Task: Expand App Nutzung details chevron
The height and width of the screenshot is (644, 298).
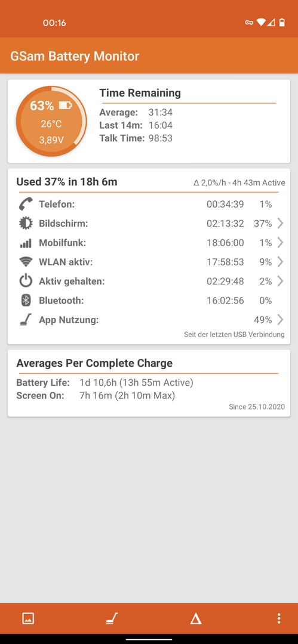Action: tap(280, 320)
